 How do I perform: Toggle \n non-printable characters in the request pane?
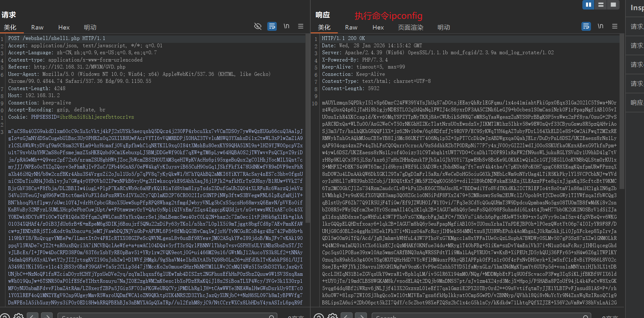pos(287,26)
